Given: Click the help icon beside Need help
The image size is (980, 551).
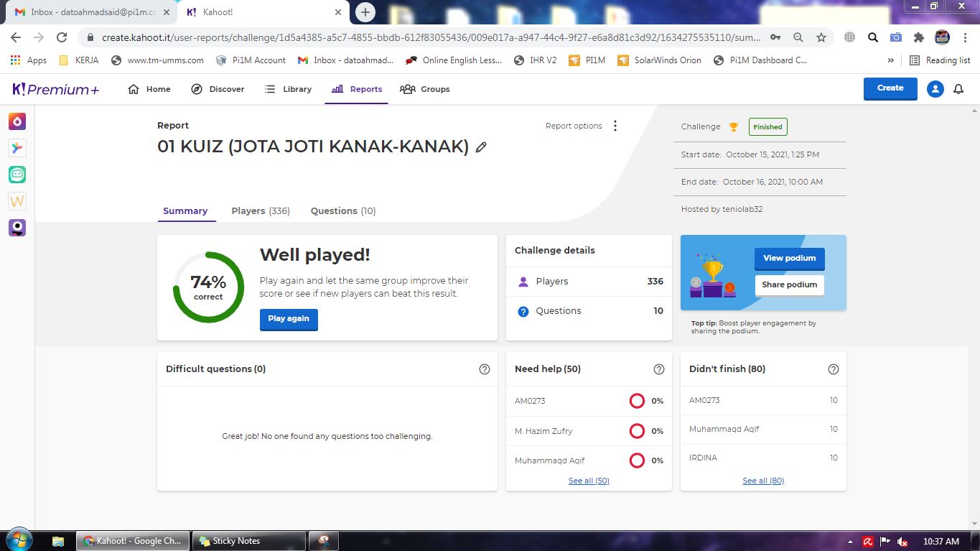Looking at the screenshot, I should click(659, 369).
